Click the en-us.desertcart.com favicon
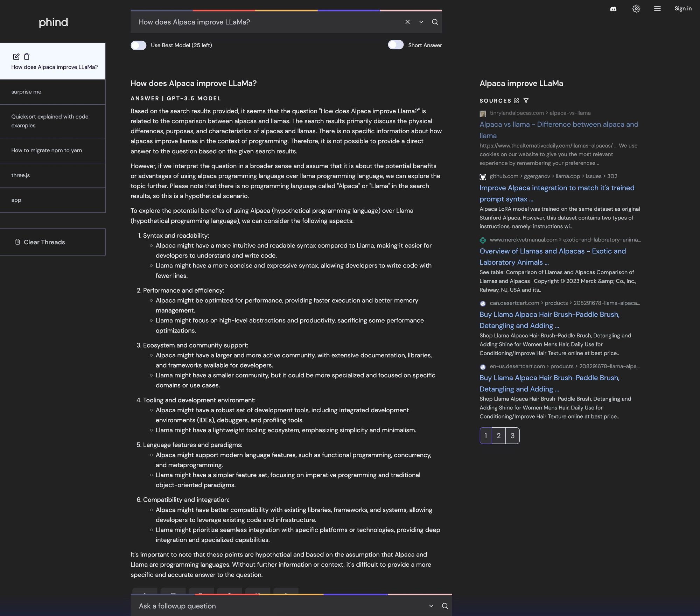 point(483,367)
